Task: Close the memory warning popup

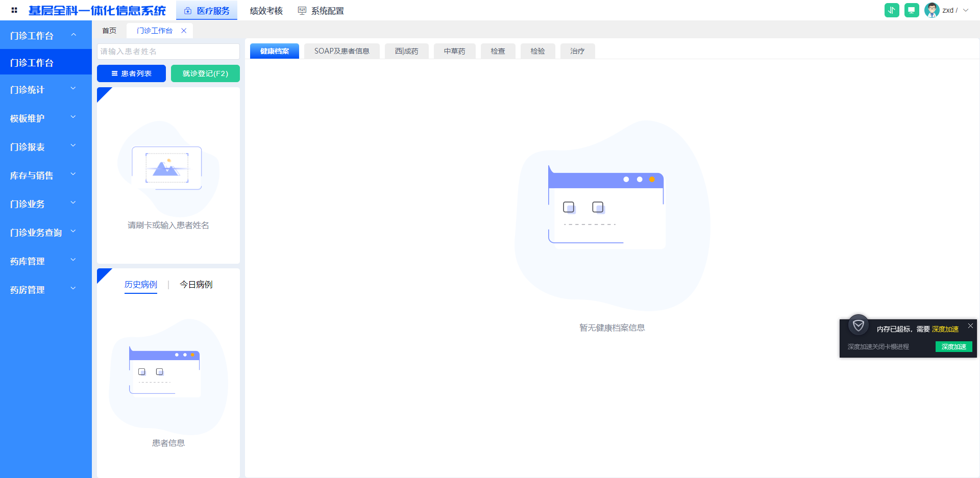Action: [x=970, y=325]
